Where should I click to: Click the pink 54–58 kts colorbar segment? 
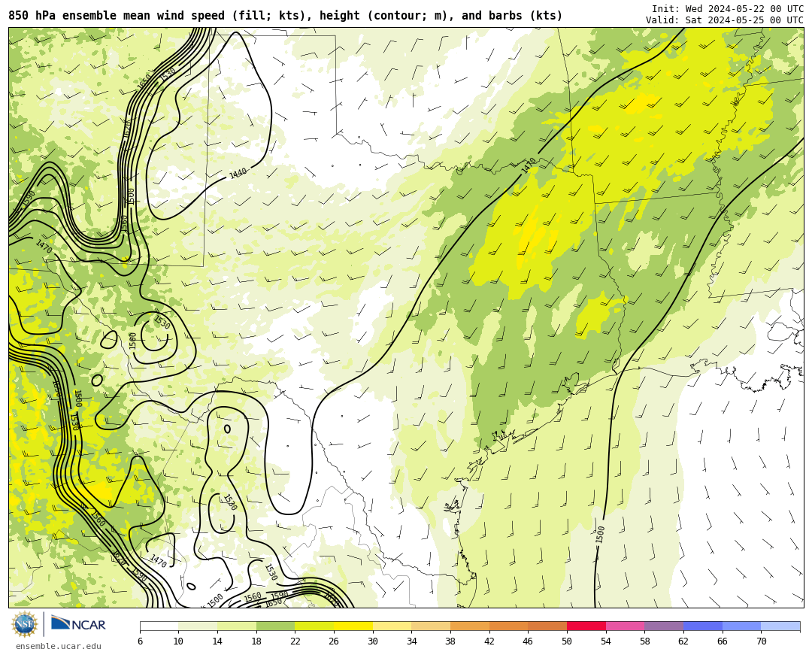(625, 626)
